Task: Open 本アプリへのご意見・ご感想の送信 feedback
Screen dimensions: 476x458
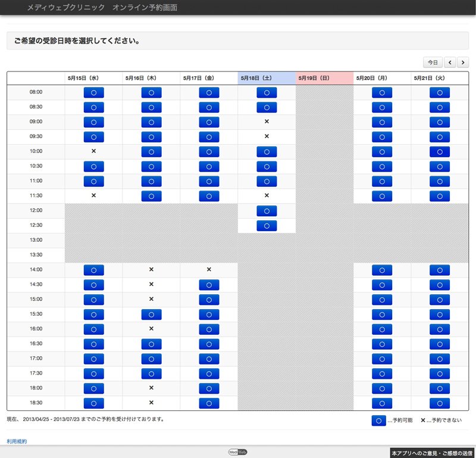Action: [x=432, y=453]
